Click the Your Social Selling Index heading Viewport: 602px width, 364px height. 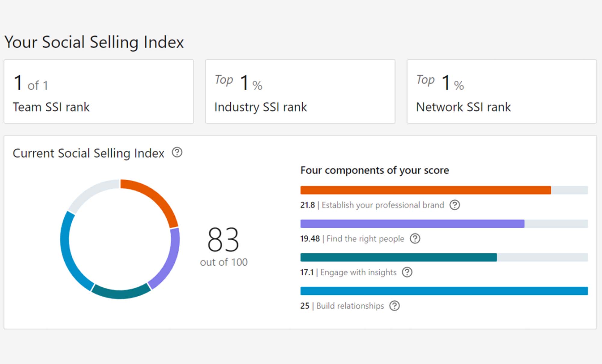click(94, 42)
